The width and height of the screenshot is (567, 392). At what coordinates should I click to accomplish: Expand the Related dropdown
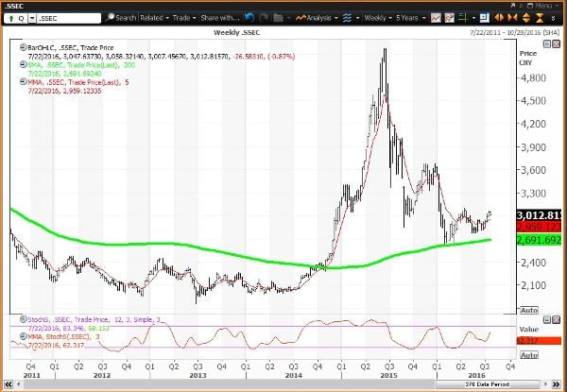154,18
